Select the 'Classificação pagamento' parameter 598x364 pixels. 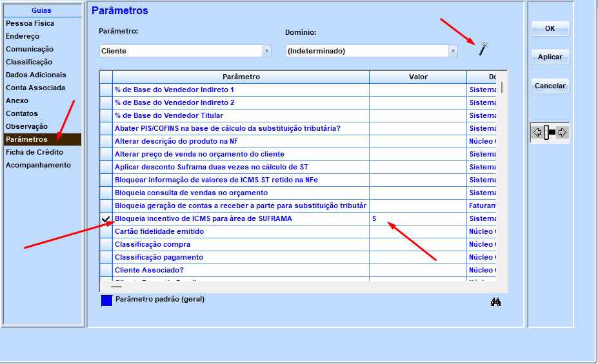[x=241, y=258]
